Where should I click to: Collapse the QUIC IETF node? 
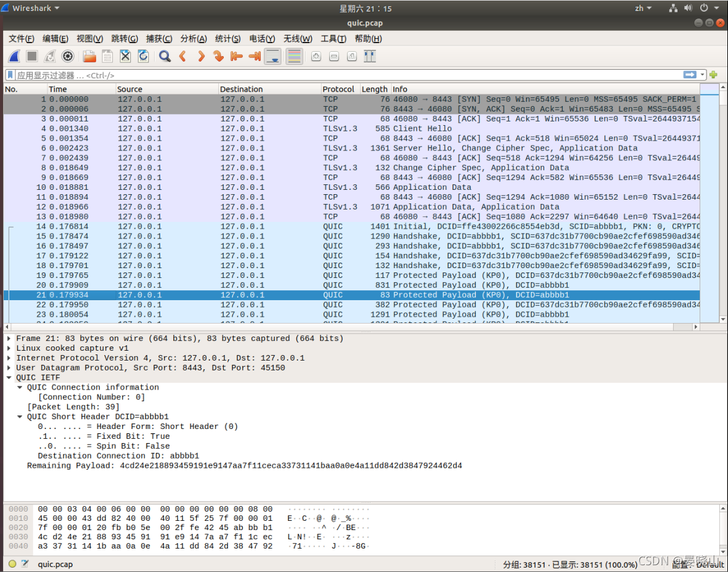coord(9,377)
